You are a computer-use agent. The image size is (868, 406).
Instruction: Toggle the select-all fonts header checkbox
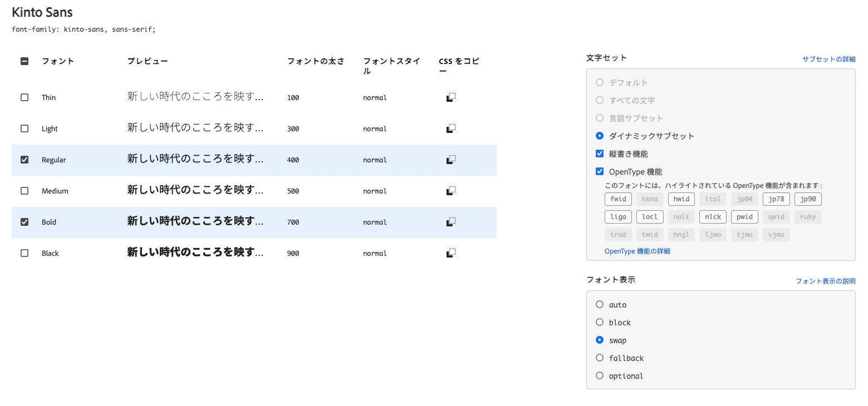click(24, 61)
